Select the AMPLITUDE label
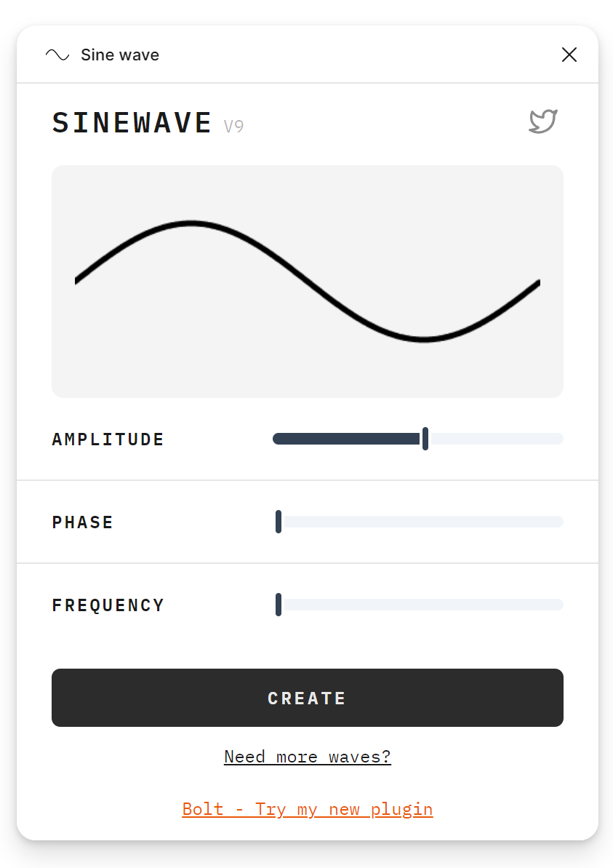 tap(108, 439)
